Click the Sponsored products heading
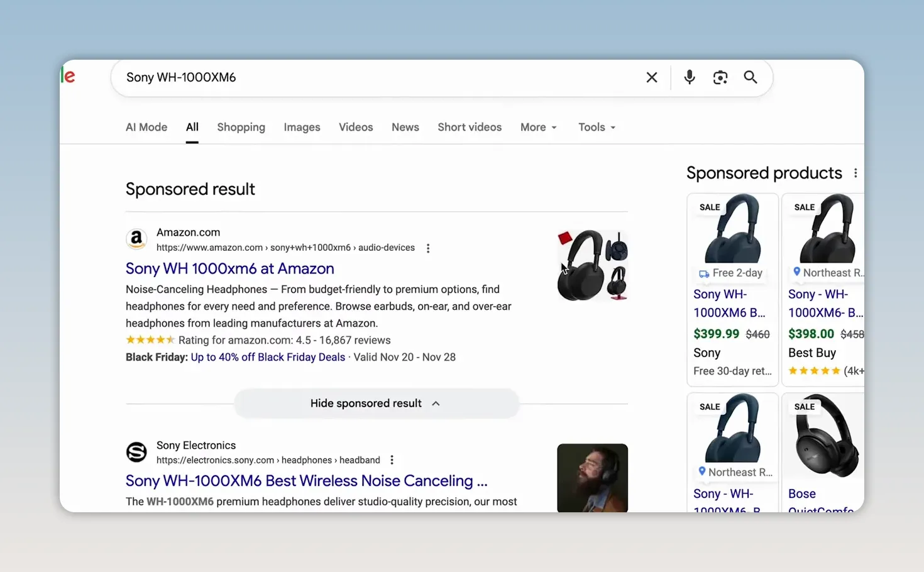This screenshot has width=924, height=572. pos(764,173)
